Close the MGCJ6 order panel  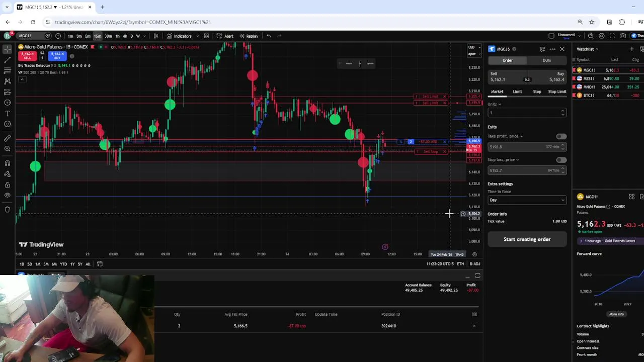click(x=562, y=49)
